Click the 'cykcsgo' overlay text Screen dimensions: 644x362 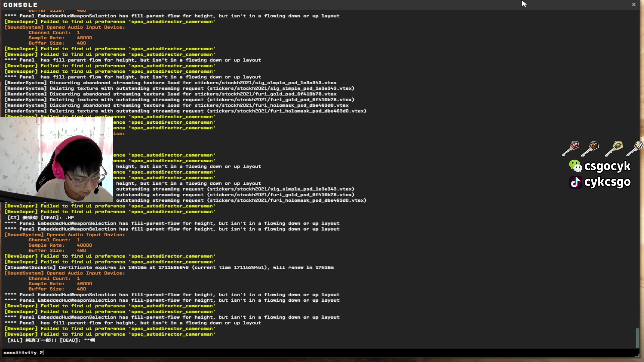(607, 182)
